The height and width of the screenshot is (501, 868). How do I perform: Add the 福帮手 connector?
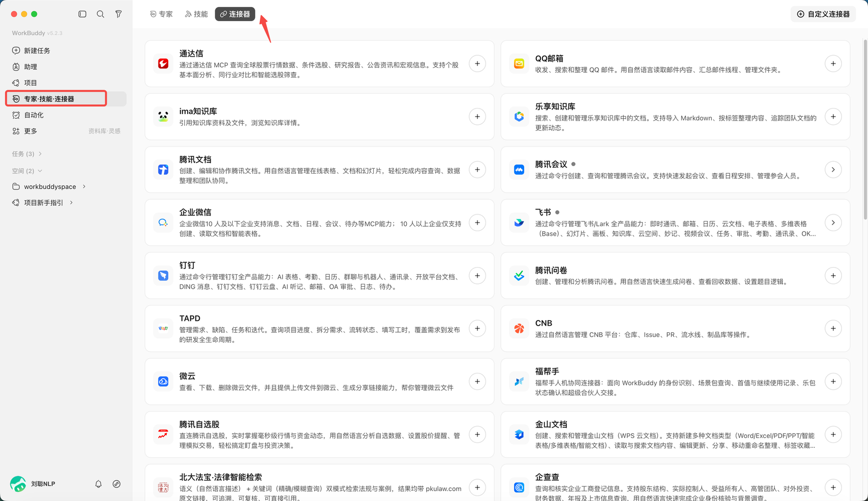point(833,382)
